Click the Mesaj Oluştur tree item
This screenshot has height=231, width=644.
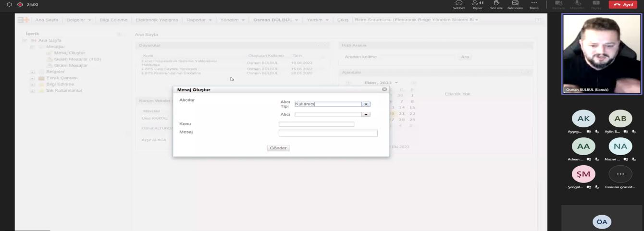click(x=70, y=53)
